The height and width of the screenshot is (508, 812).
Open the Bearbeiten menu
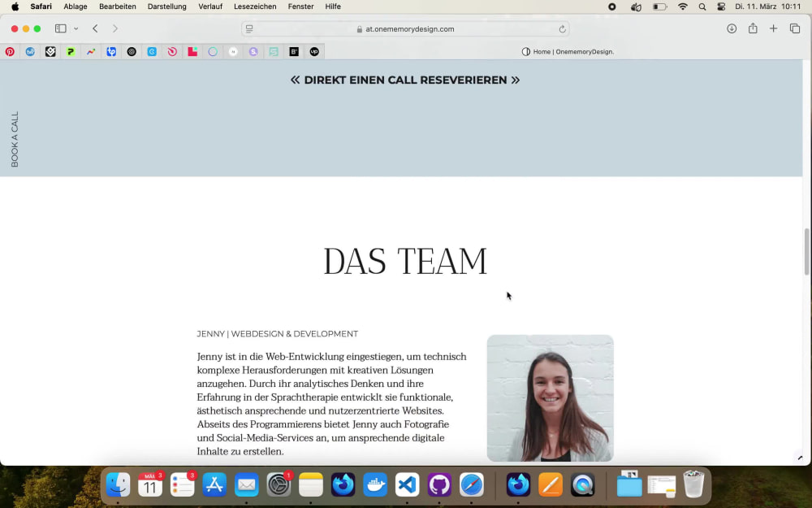click(118, 7)
